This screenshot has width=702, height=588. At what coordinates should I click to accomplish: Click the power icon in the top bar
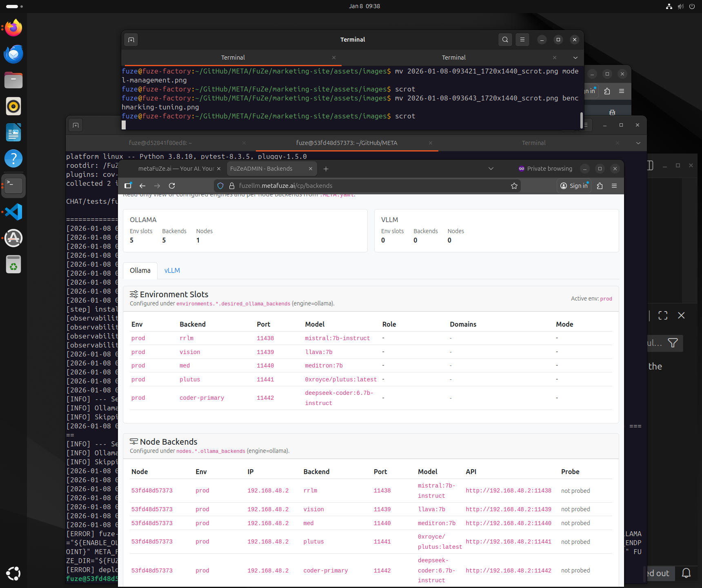click(x=691, y=6)
